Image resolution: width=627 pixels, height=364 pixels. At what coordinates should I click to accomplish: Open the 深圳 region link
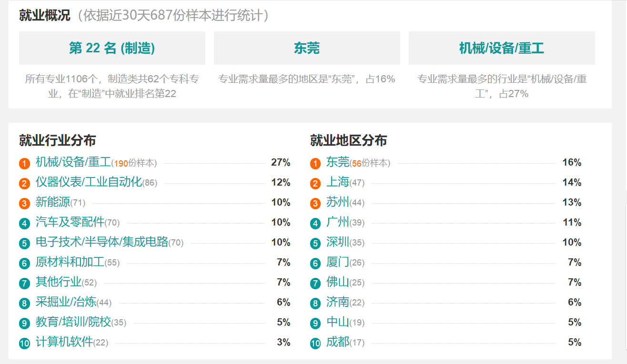coord(338,242)
